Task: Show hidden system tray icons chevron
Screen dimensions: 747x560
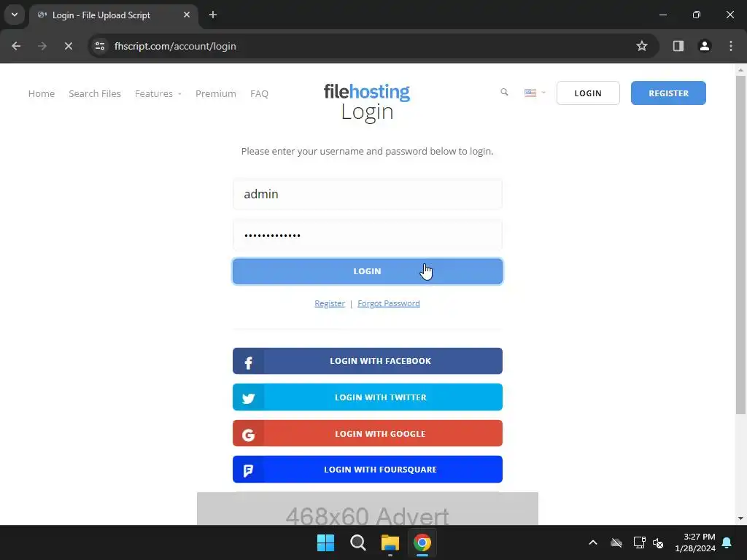Action: (593, 542)
